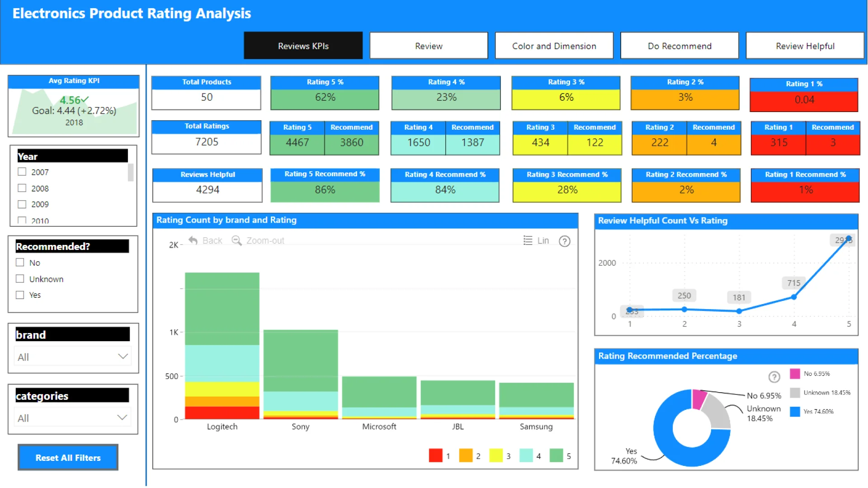Check the 2010 year filter
868x488 pixels.
coord(22,220)
